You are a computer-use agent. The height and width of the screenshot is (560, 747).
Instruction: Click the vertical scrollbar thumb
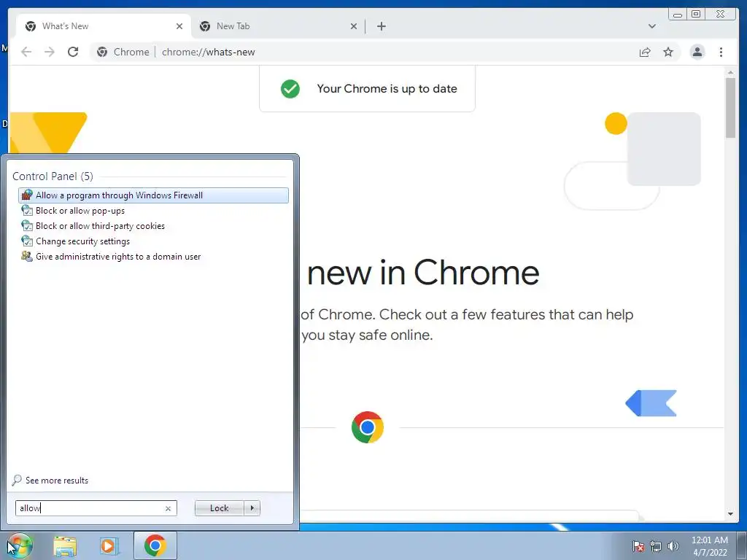coord(730,108)
